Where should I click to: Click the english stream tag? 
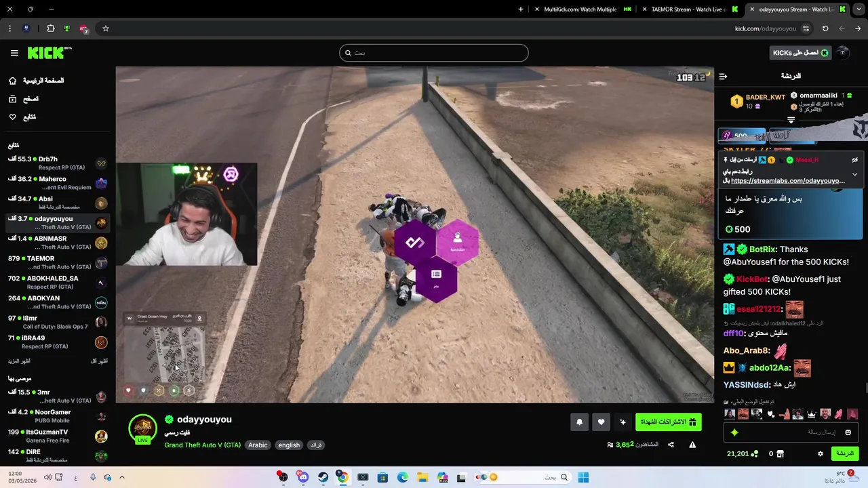289,445
